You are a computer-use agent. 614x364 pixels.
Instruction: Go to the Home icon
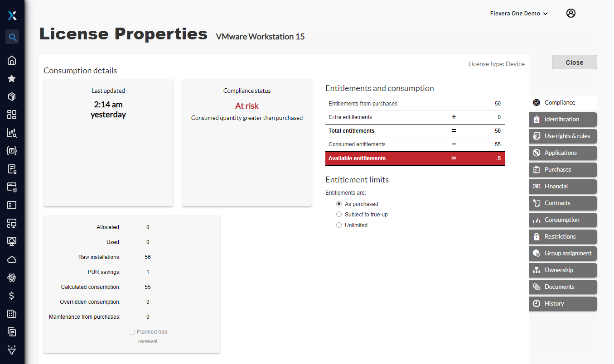click(12, 60)
